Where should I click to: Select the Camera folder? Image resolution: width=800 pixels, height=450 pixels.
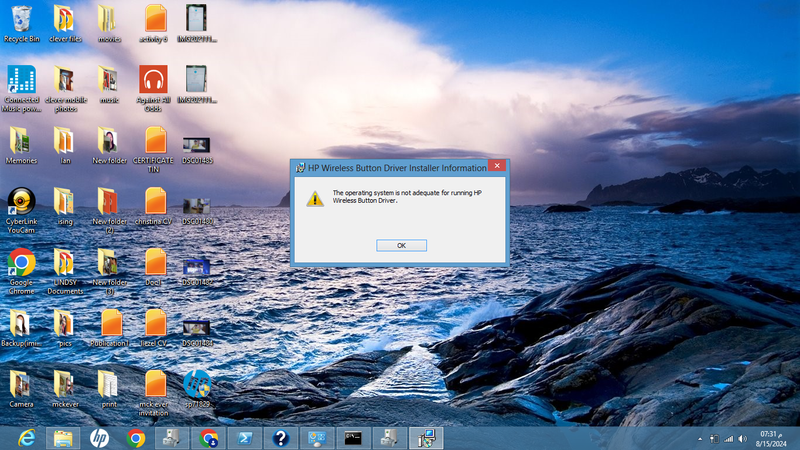21,389
